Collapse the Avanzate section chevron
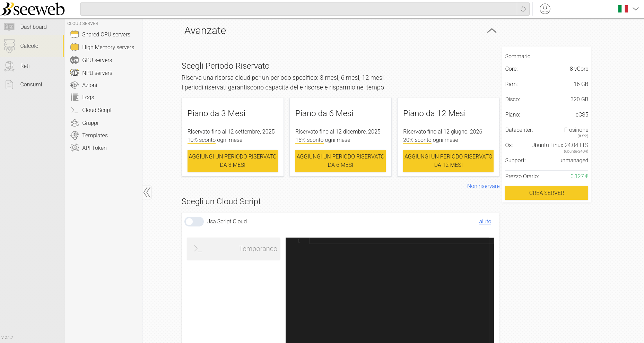Viewport: 644px width, 343px height. [491, 31]
